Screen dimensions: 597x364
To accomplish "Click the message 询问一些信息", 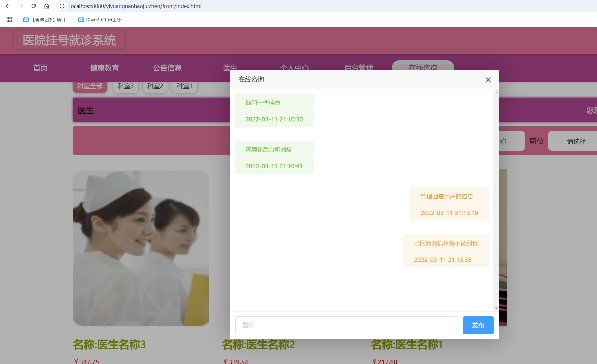I will click(263, 103).
